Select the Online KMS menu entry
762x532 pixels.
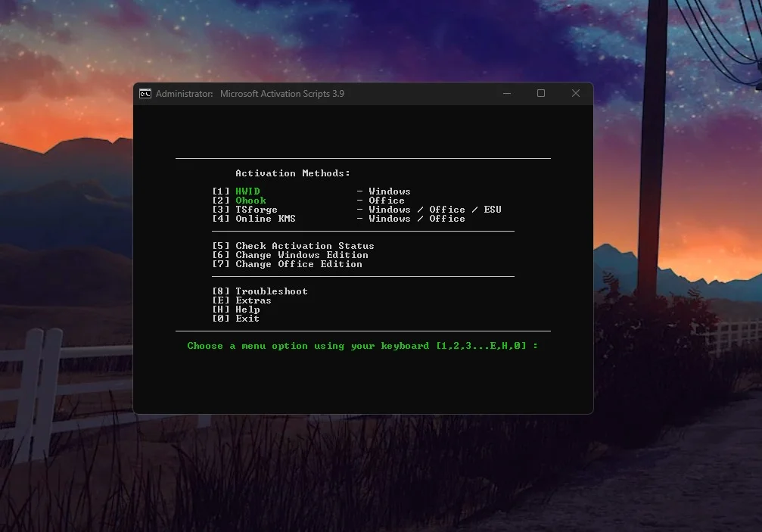[265, 219]
